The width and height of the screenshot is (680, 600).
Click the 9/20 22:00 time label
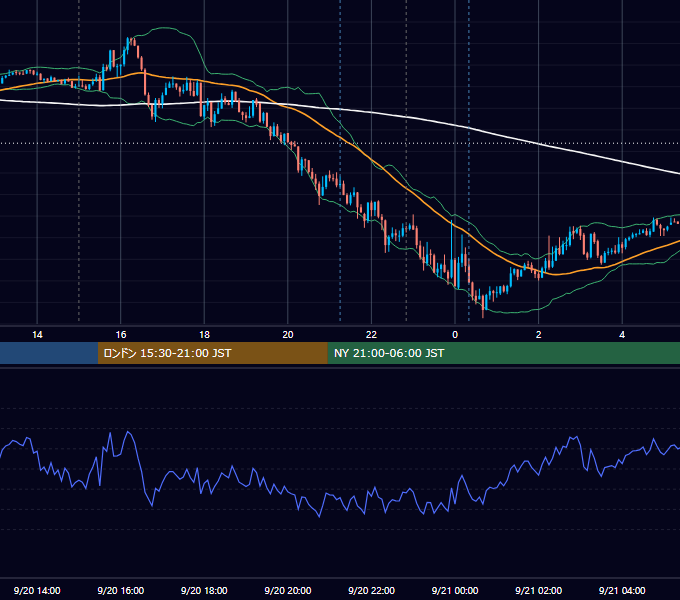(371, 590)
